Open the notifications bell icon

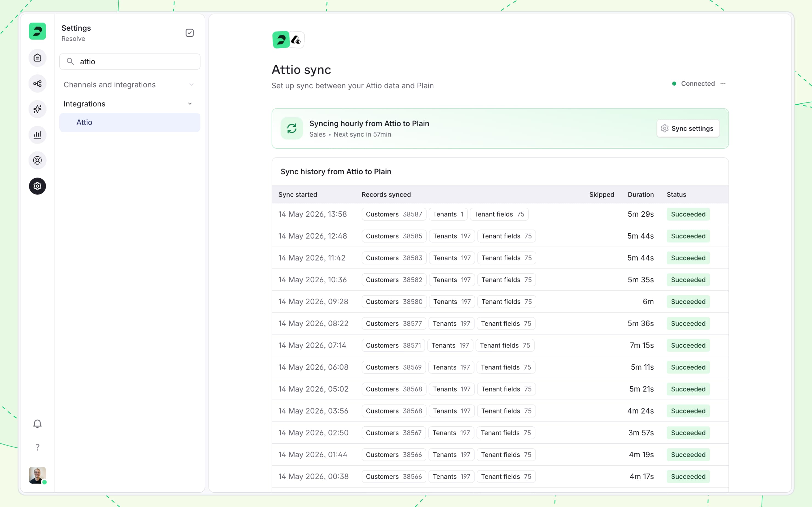click(37, 424)
